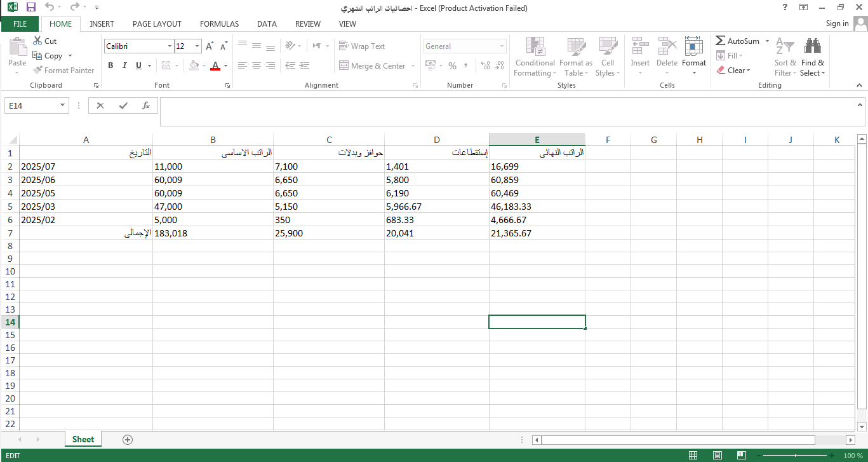Switch to the FORMULAS tab

pos(219,24)
